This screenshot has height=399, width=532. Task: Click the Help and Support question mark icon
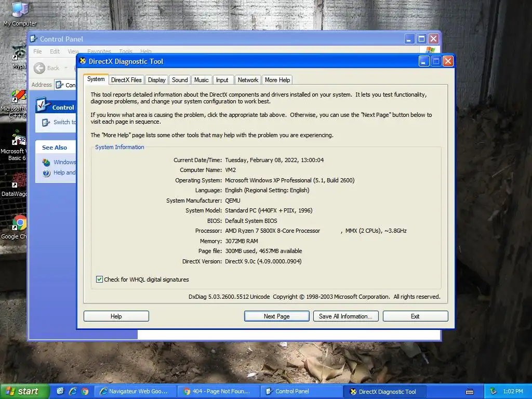pyautogui.click(x=46, y=173)
